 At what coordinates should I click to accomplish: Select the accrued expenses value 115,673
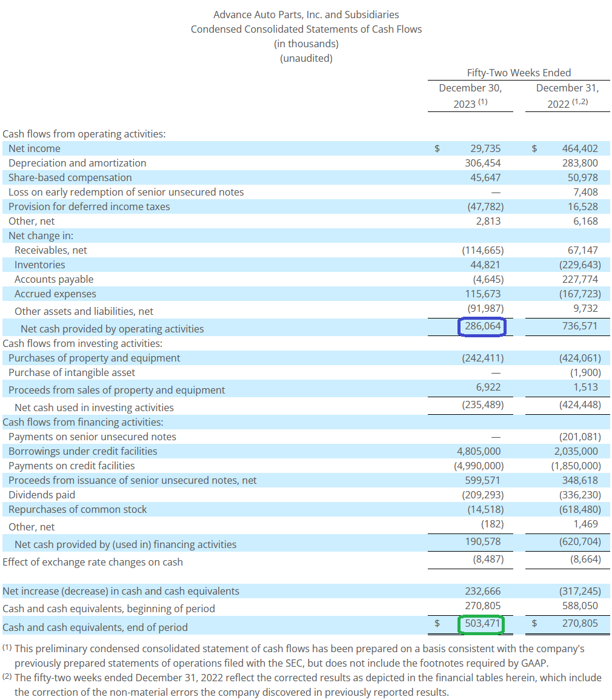(x=482, y=294)
